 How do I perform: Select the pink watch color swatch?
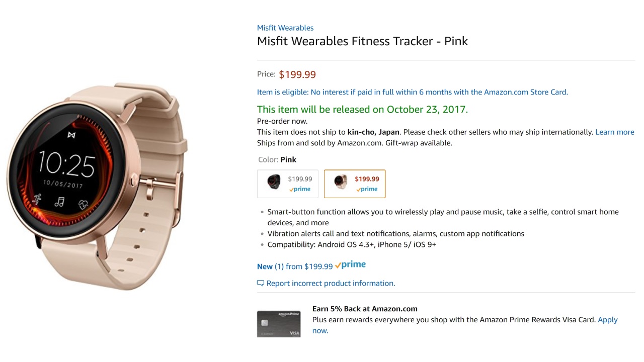[x=354, y=184]
